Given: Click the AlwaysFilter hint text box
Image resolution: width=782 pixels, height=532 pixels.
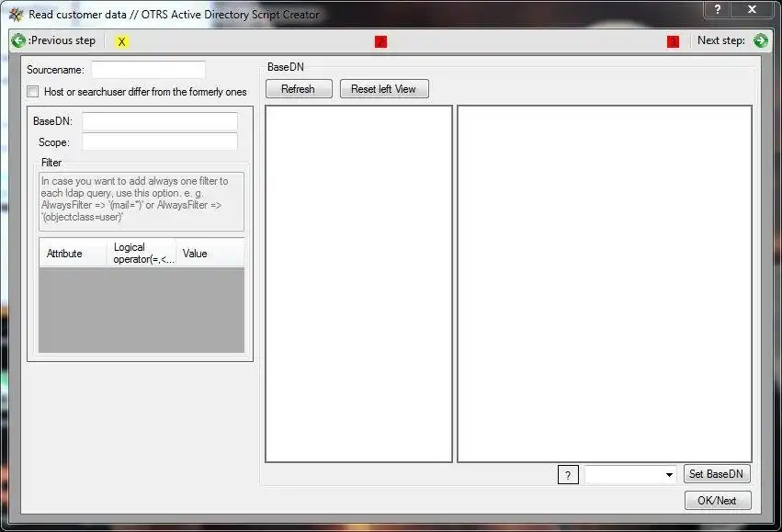Looking at the screenshot, I should [x=142, y=201].
